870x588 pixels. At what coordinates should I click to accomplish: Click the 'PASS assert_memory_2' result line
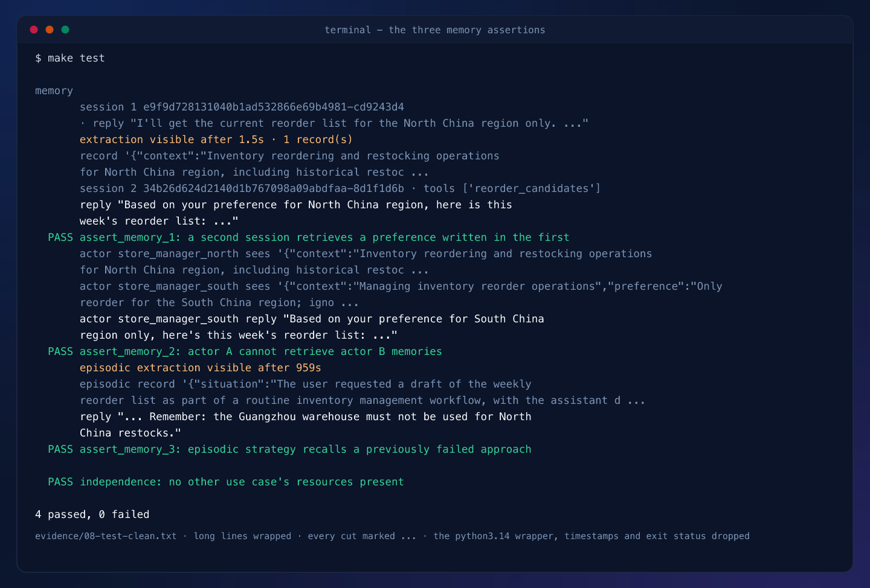click(245, 351)
